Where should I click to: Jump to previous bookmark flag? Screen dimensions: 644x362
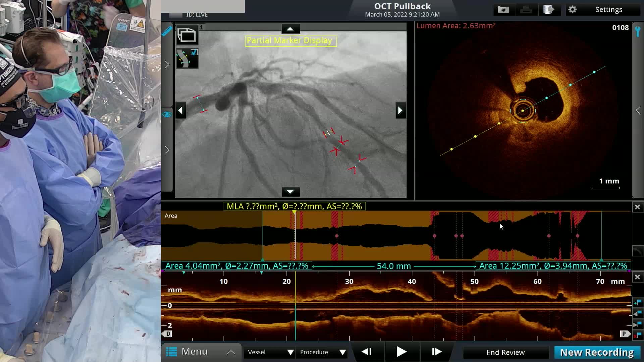[638, 314]
